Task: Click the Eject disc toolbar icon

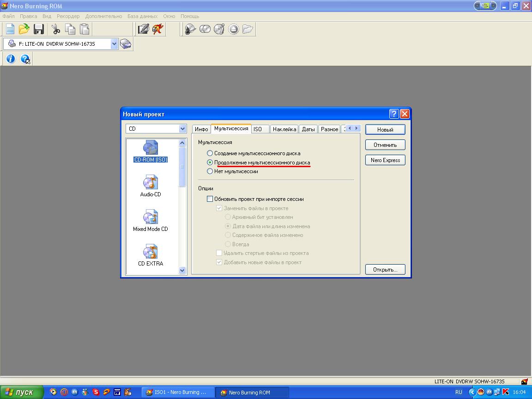Action: coord(233,29)
